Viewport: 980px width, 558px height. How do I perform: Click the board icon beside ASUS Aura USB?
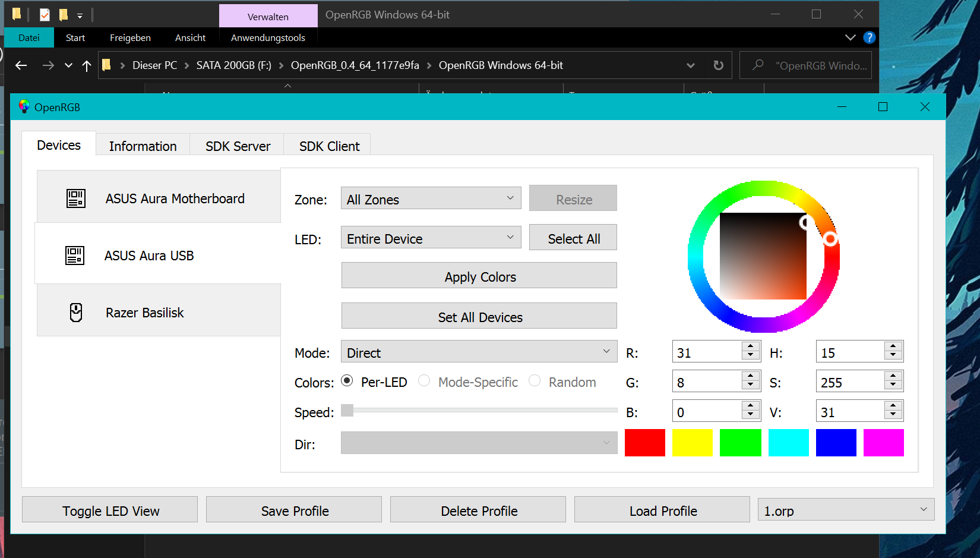(75, 256)
